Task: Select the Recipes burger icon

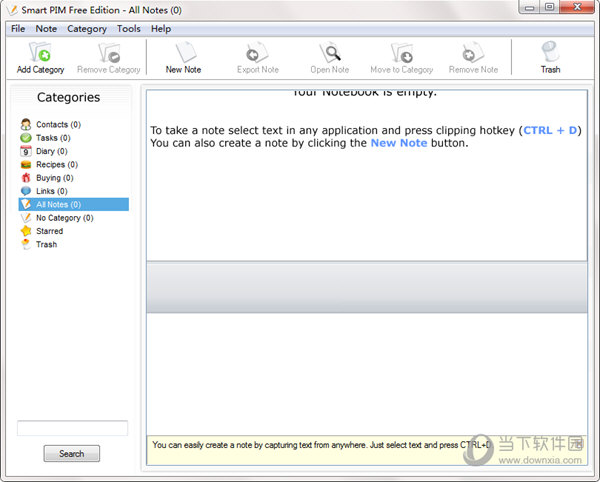Action: pyautogui.click(x=26, y=164)
